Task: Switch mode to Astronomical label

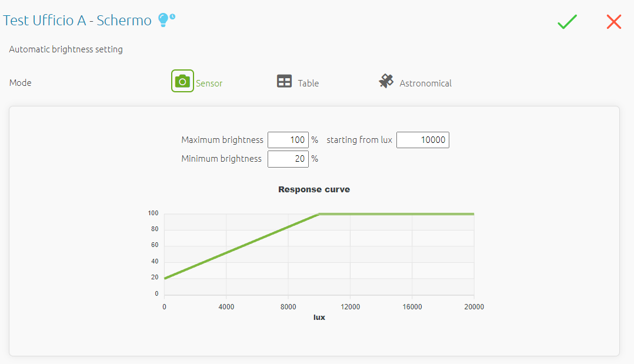Action: [x=425, y=84]
